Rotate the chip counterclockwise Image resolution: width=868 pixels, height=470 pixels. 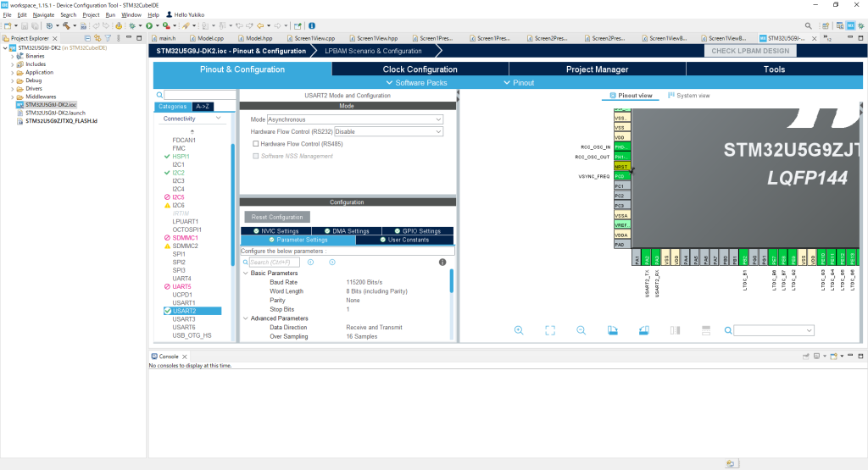point(643,330)
